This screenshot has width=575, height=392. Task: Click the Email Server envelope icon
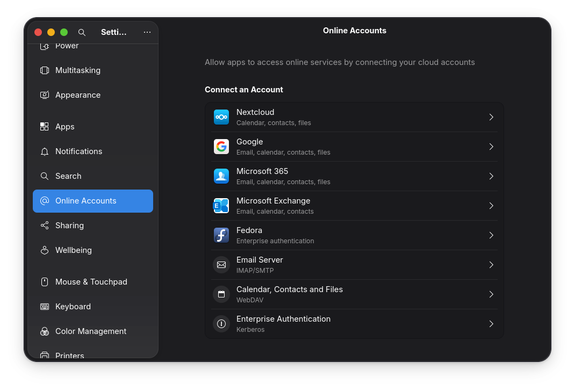coord(221,264)
